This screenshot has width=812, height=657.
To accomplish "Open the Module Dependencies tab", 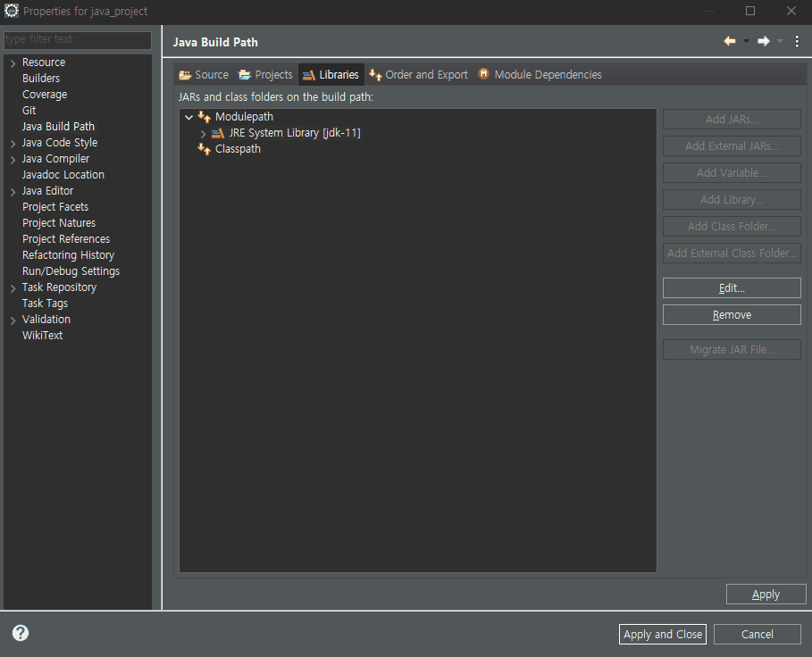I will point(540,74).
